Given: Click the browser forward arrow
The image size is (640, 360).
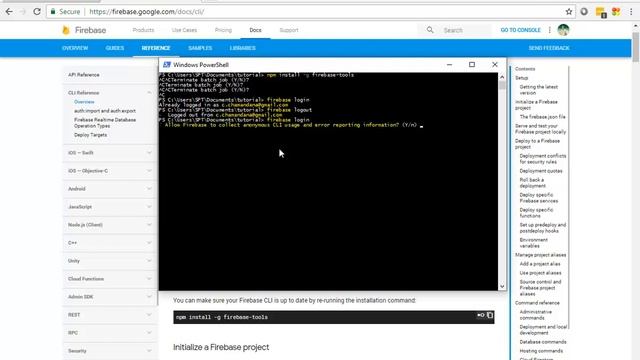Looking at the screenshot, I should click(x=23, y=12).
